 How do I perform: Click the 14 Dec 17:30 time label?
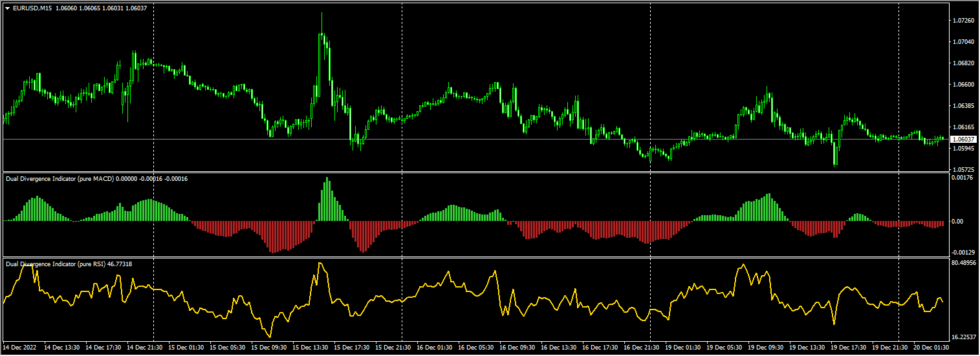tap(103, 347)
